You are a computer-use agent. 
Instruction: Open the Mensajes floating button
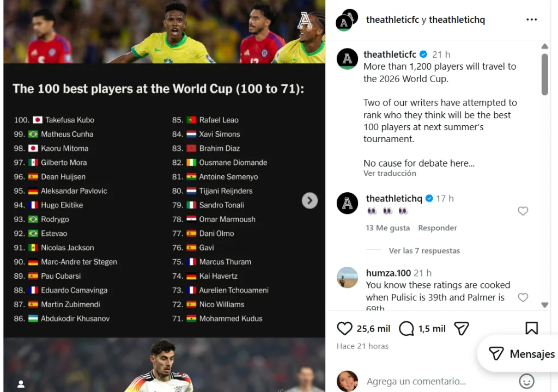(521, 354)
